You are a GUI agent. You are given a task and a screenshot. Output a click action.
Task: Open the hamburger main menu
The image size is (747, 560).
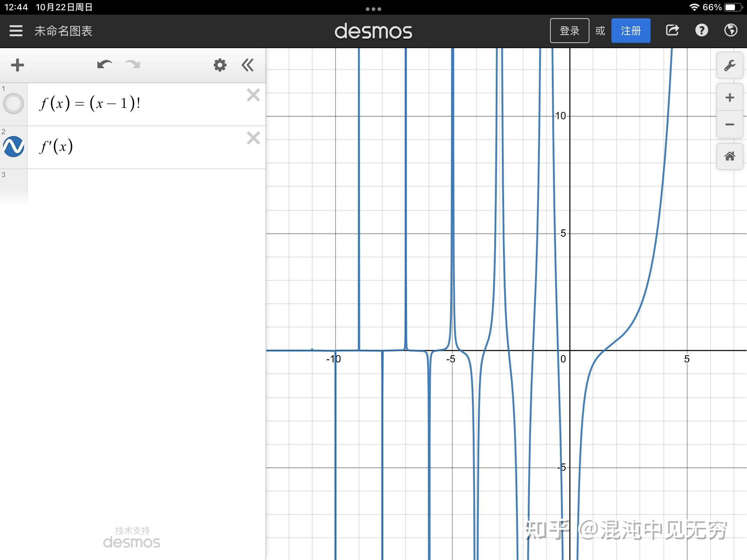pos(16,31)
